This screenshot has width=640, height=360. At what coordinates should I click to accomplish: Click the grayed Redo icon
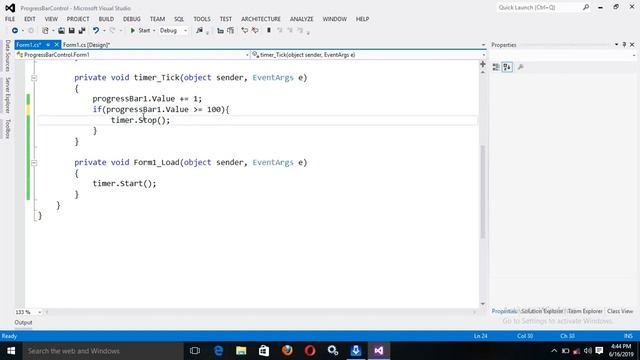113,31
